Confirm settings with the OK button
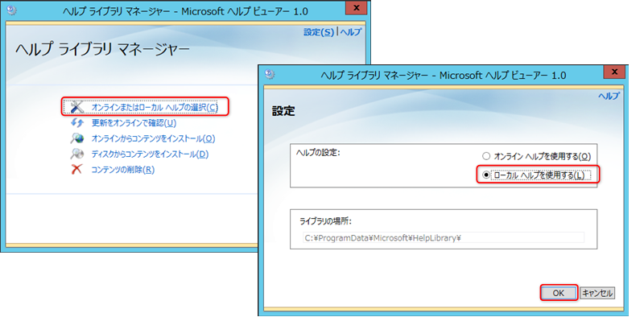The height and width of the screenshot is (317, 644). pyautogui.click(x=558, y=293)
